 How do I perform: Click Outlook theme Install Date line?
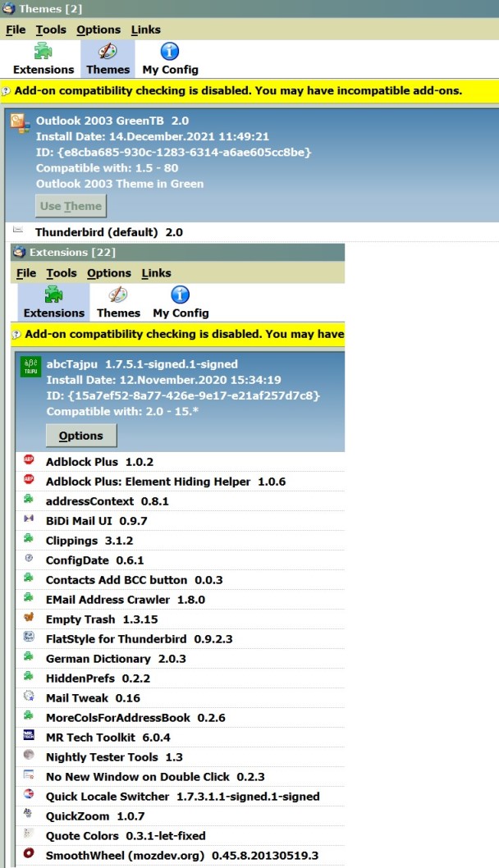(153, 136)
